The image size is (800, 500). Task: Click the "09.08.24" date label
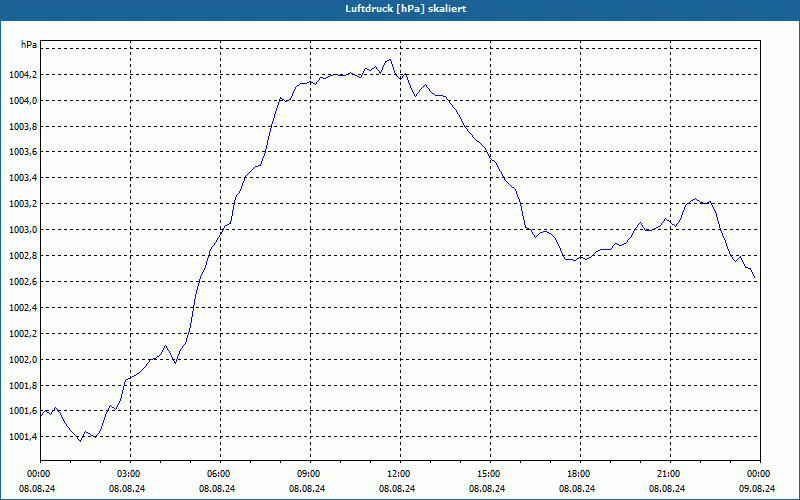click(757, 488)
